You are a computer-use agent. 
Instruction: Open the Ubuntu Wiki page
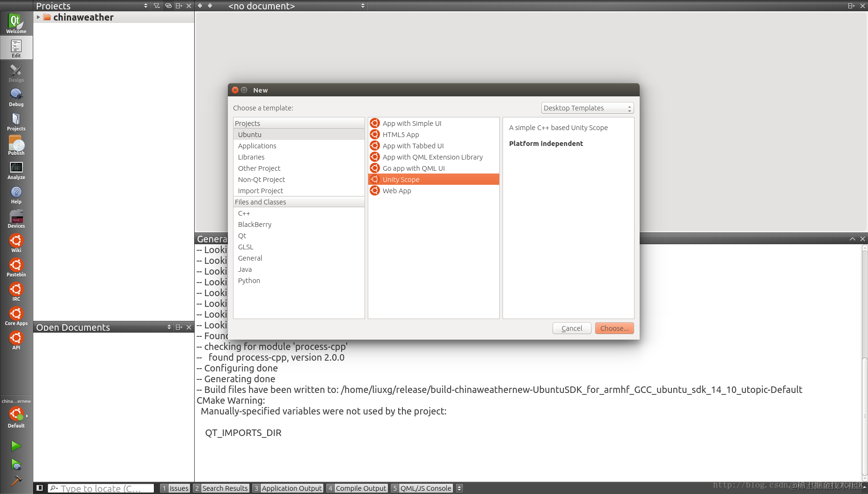16,242
